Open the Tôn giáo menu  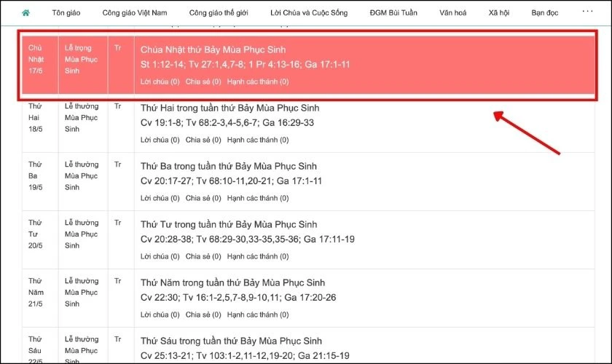[67, 12]
